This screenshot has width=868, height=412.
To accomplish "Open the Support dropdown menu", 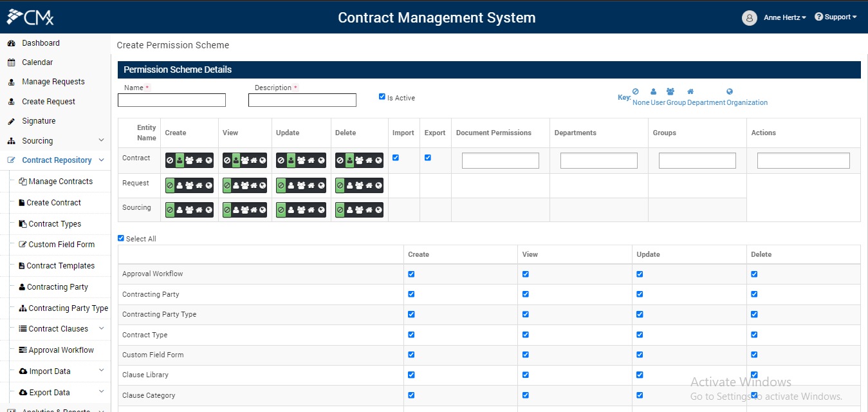I will pos(836,17).
